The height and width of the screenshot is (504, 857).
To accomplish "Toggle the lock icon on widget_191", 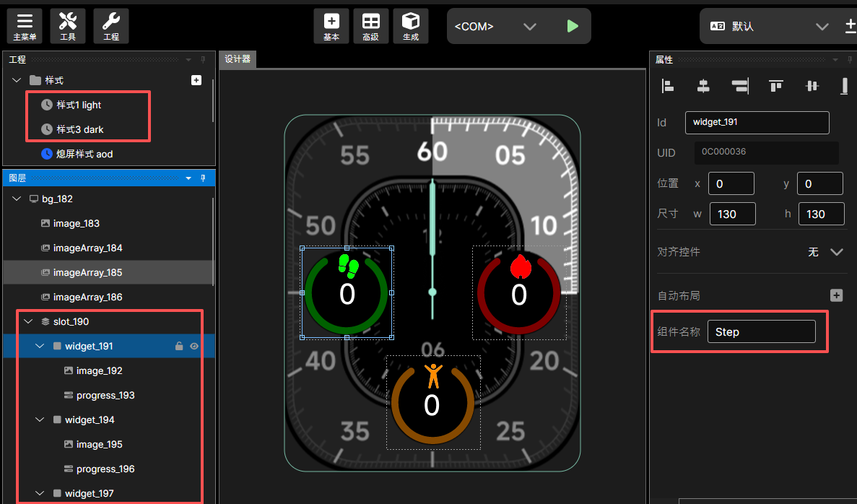I will pos(179,347).
